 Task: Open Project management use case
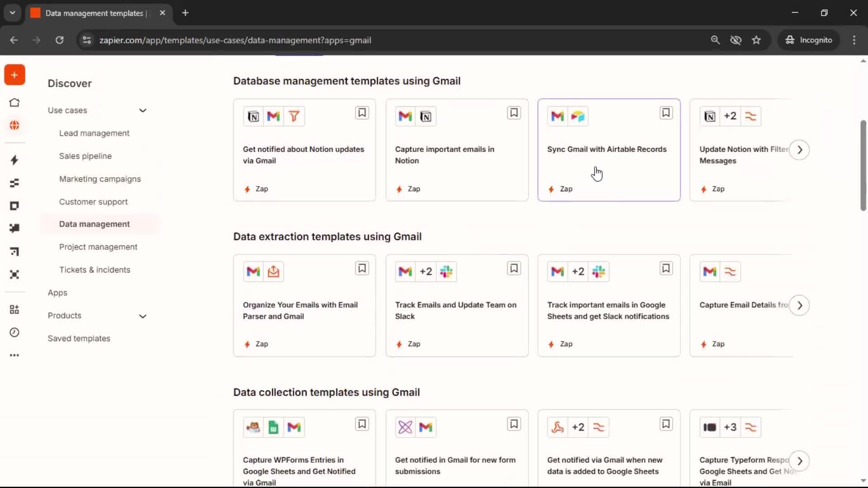(98, 247)
